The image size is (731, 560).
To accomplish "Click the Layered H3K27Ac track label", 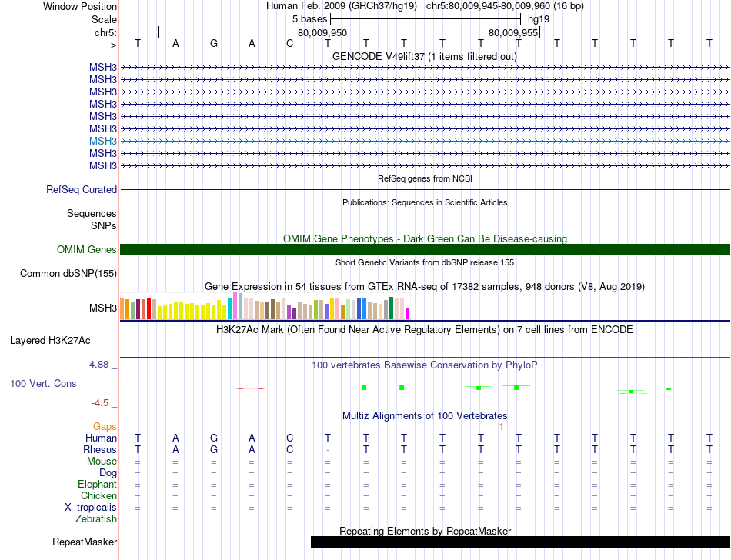I will (x=50, y=341).
